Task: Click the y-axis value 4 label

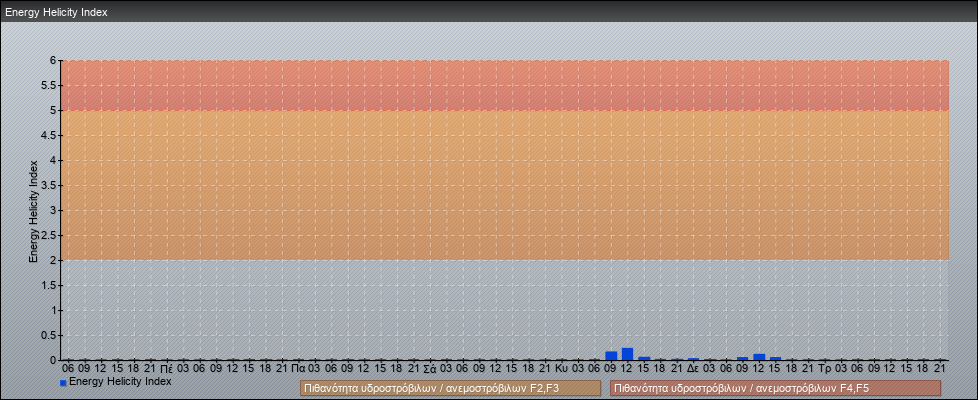Action: [53, 160]
